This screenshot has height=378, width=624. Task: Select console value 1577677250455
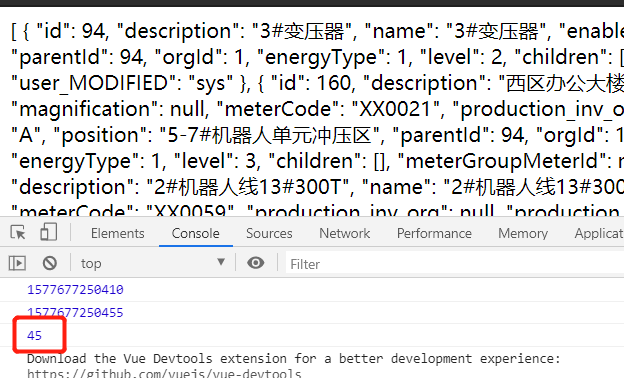pyautogui.click(x=75, y=312)
